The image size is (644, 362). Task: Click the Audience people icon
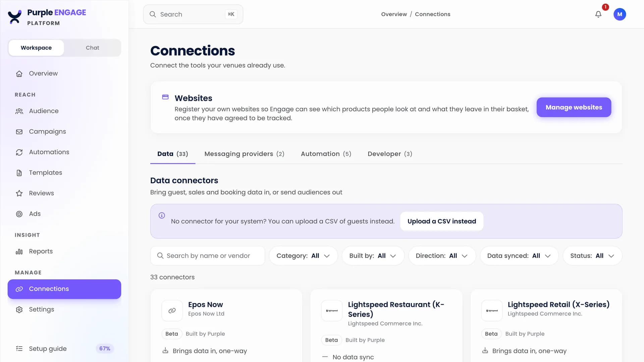point(19,111)
